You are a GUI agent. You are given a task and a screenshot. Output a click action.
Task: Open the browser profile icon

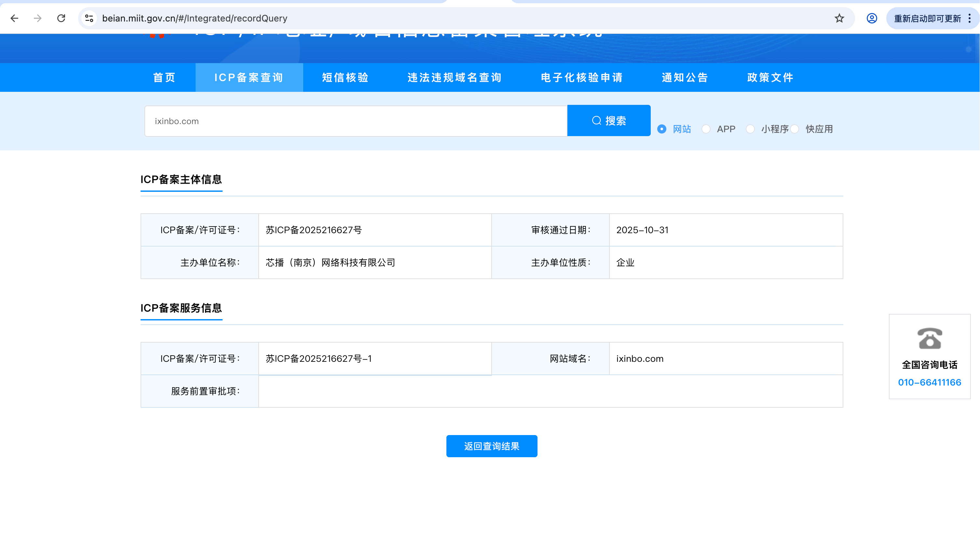pos(872,18)
